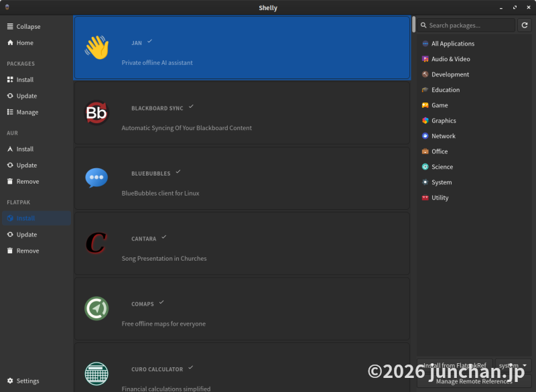Click the Curo Calculator icon
536x392 pixels.
click(96, 373)
